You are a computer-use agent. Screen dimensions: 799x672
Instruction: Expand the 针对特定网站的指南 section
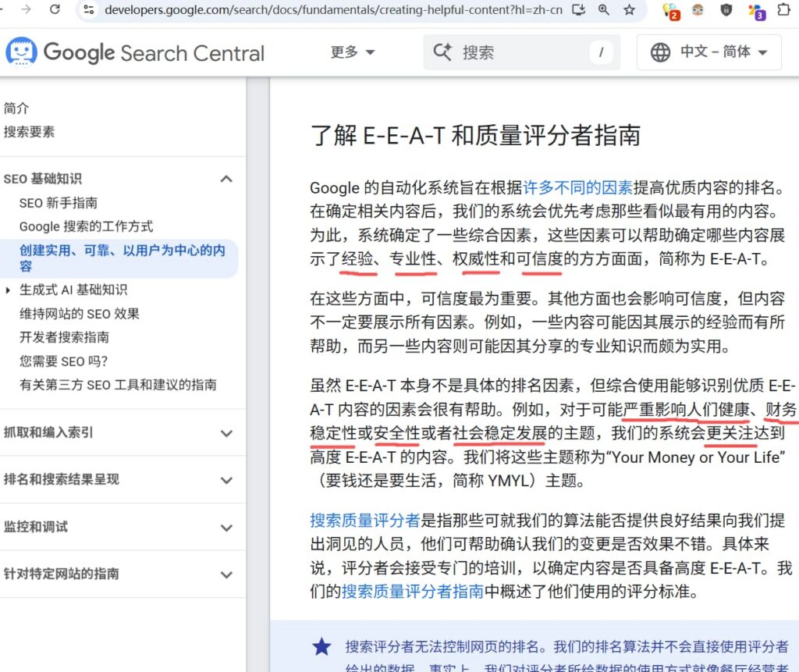tap(227, 574)
